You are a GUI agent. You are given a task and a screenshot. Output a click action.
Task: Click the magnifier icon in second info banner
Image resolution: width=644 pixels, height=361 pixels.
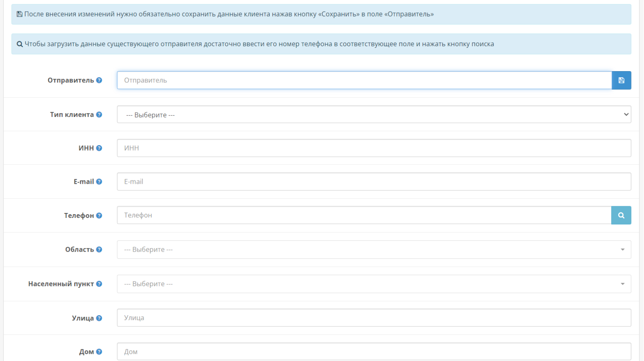click(x=19, y=44)
